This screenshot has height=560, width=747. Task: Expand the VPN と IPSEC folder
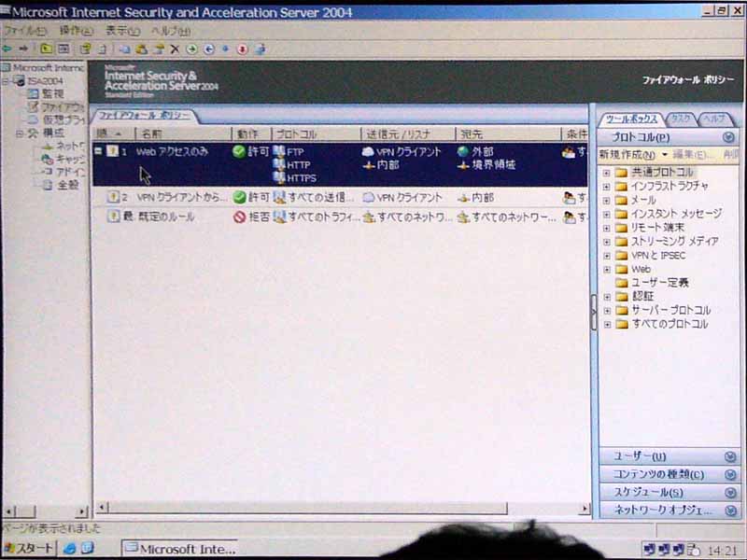[606, 256]
